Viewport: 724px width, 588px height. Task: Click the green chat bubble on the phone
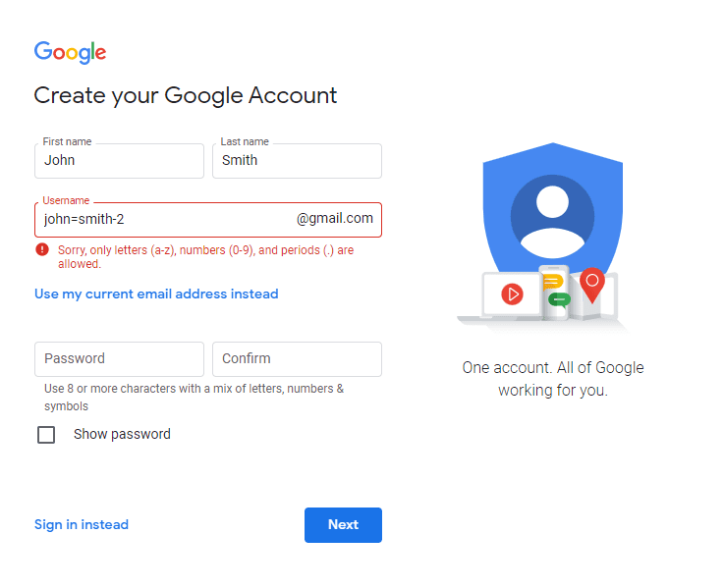pyautogui.click(x=559, y=299)
